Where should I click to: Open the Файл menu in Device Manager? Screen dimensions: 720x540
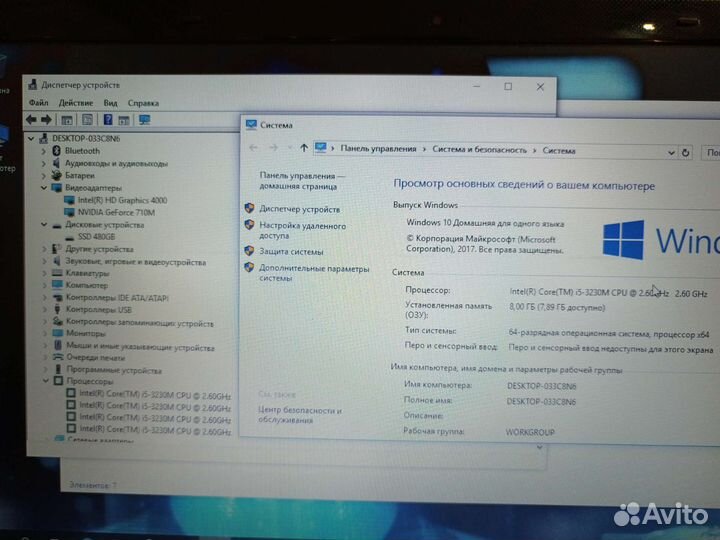(39, 103)
